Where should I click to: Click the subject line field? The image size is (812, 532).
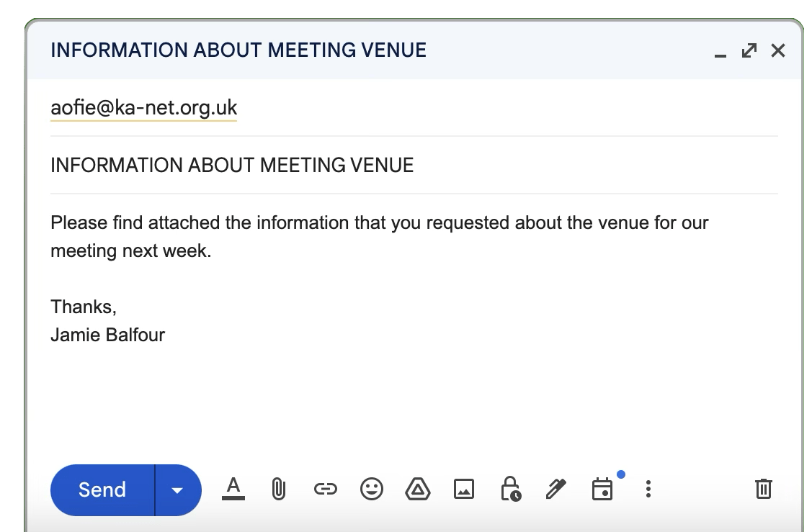click(x=414, y=166)
